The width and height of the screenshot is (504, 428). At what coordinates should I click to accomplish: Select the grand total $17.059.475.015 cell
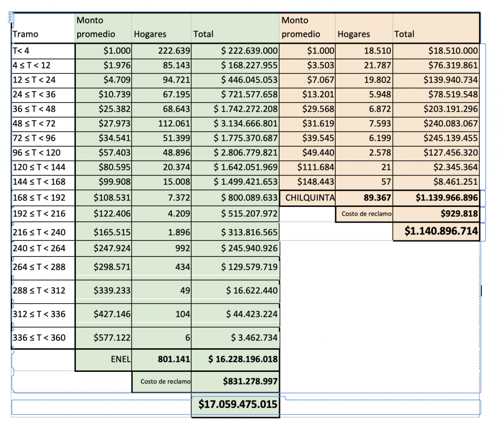235,405
